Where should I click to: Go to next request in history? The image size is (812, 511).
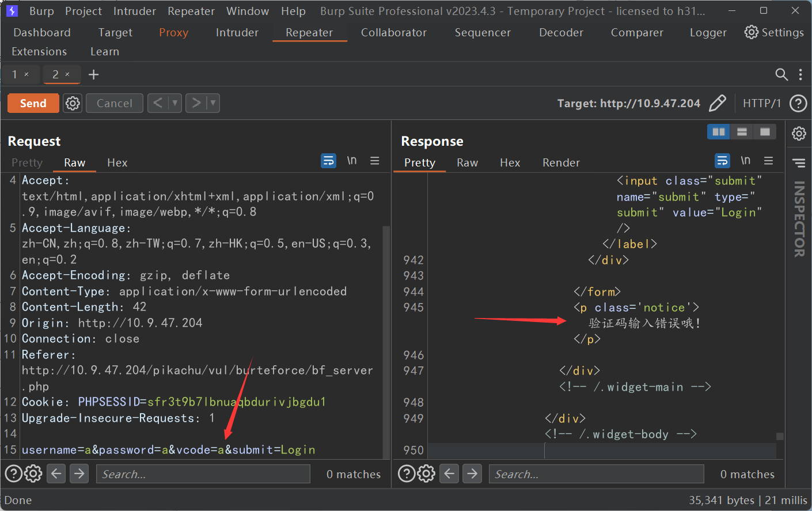196,103
